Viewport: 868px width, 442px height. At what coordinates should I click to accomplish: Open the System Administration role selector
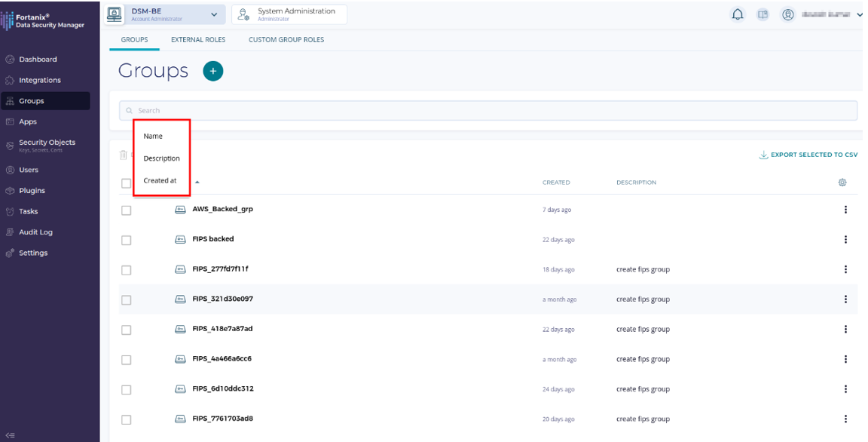point(289,14)
